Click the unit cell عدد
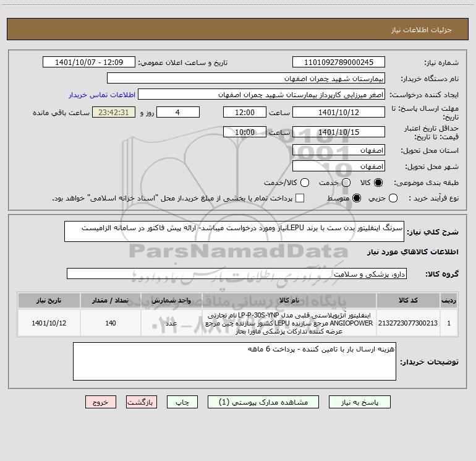The width and height of the screenshot is (476, 461). [171, 323]
